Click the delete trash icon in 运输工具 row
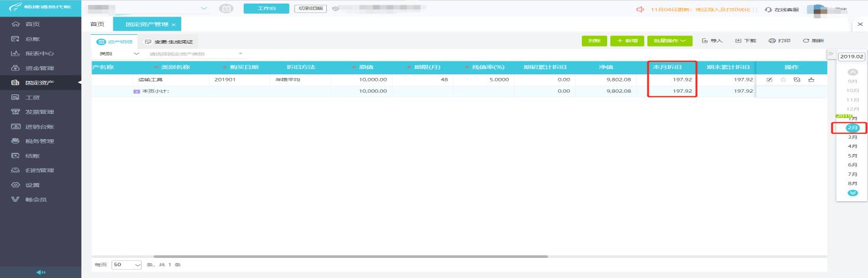868x278 pixels. (x=783, y=80)
